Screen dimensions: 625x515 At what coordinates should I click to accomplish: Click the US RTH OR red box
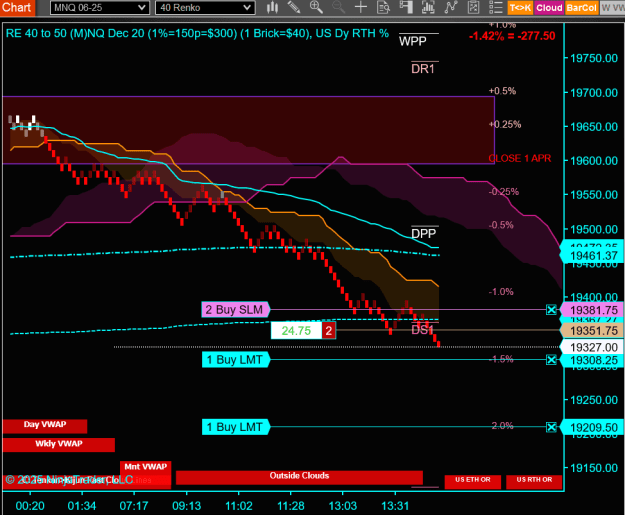click(534, 482)
